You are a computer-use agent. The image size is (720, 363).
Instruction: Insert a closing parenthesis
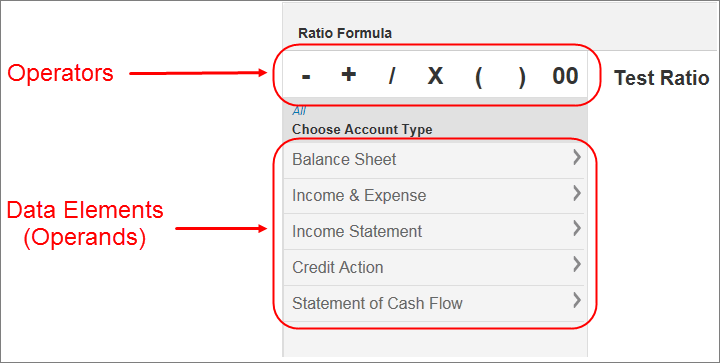(521, 77)
